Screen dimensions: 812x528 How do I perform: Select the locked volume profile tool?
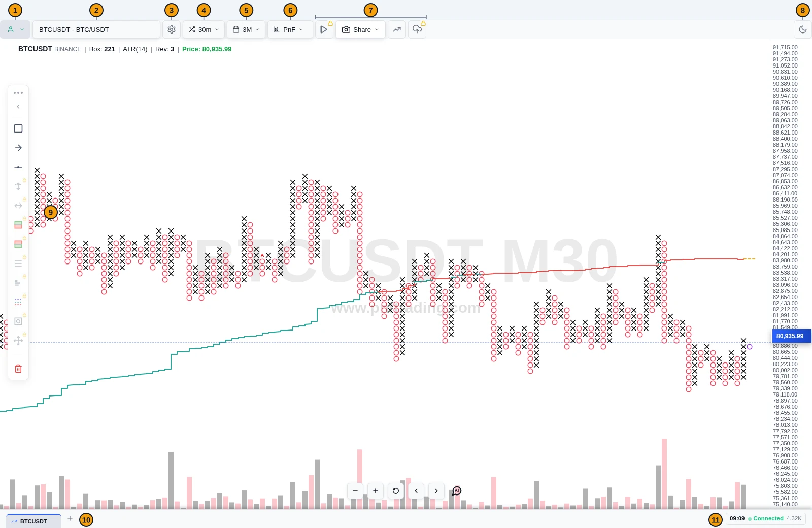tap(18, 283)
